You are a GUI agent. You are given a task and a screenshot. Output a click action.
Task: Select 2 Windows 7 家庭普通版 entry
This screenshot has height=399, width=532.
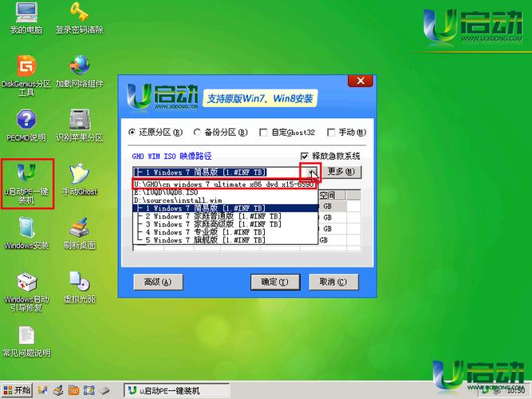click(225, 216)
